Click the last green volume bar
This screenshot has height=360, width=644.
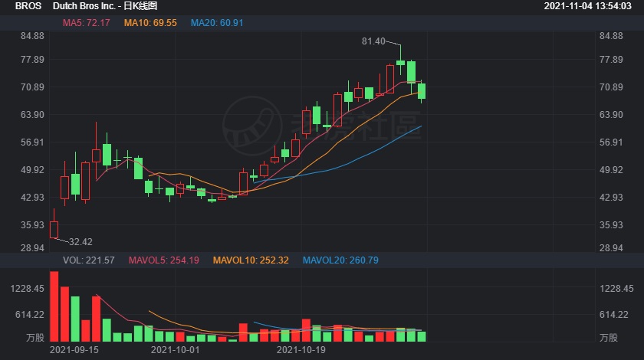tap(422, 336)
